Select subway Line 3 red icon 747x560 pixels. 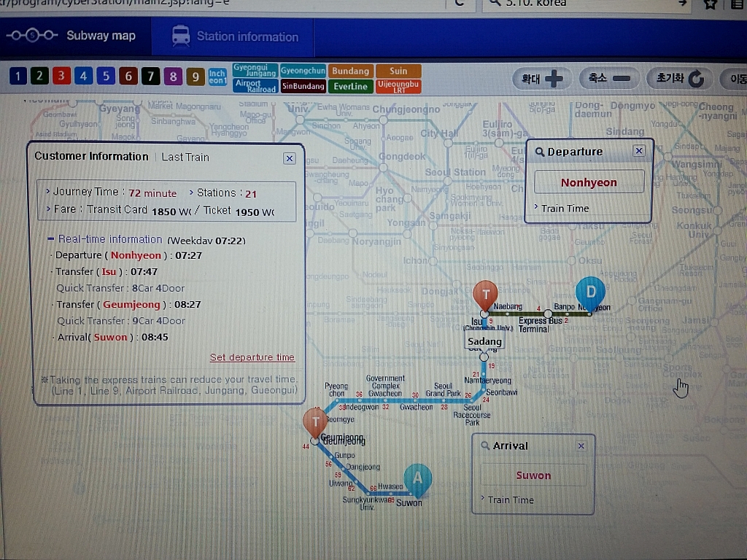(x=61, y=77)
